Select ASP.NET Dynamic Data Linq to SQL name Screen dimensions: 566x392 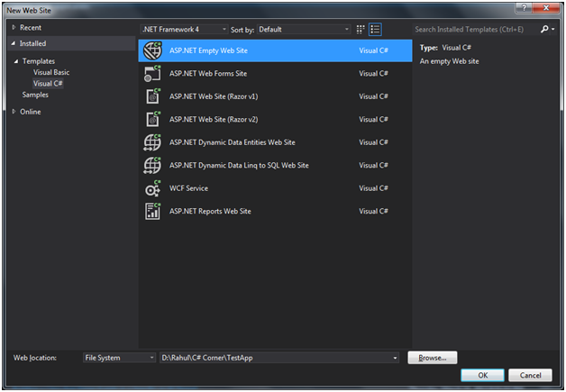point(239,165)
